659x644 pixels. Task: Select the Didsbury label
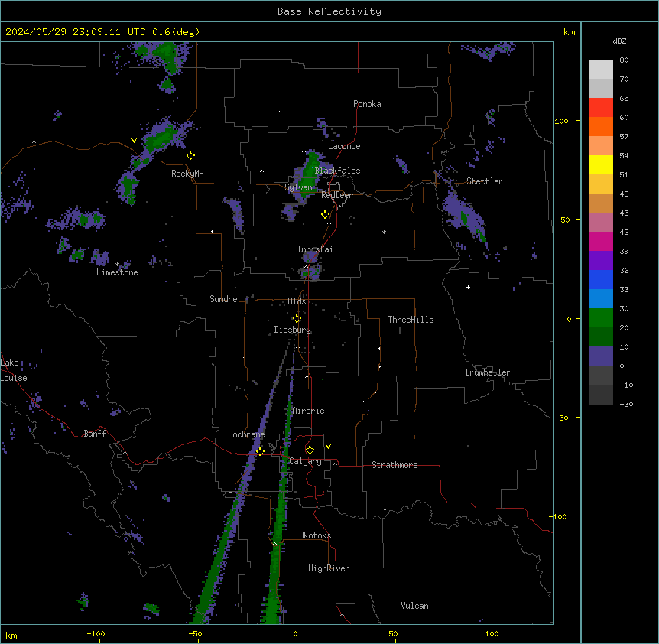292,330
